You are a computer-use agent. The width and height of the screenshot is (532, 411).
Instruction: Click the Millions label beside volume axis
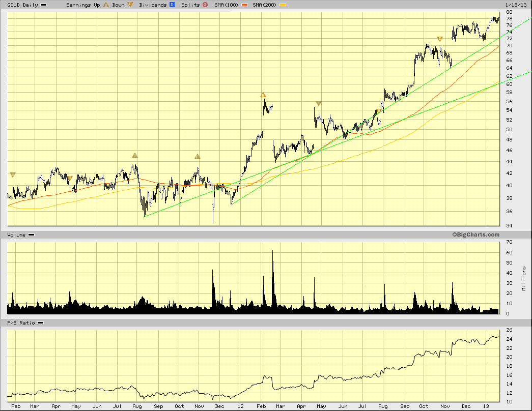524,278
